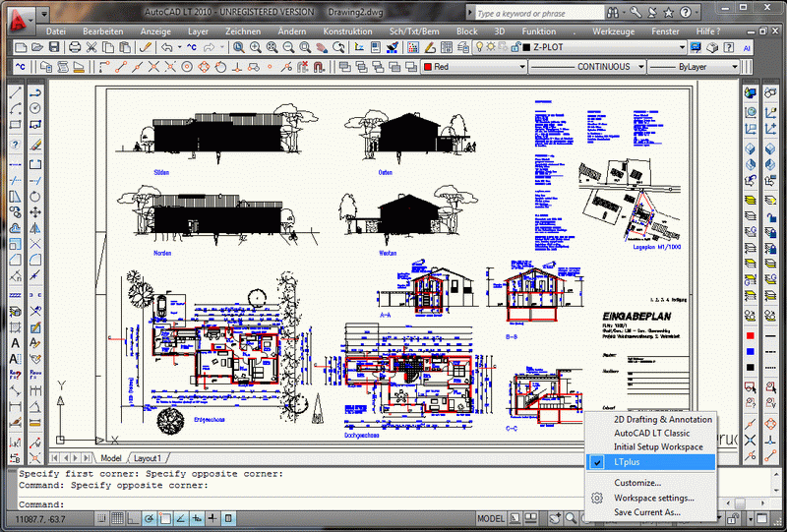787x532 pixels.
Task: Switch to the Model tab
Action: (x=111, y=458)
